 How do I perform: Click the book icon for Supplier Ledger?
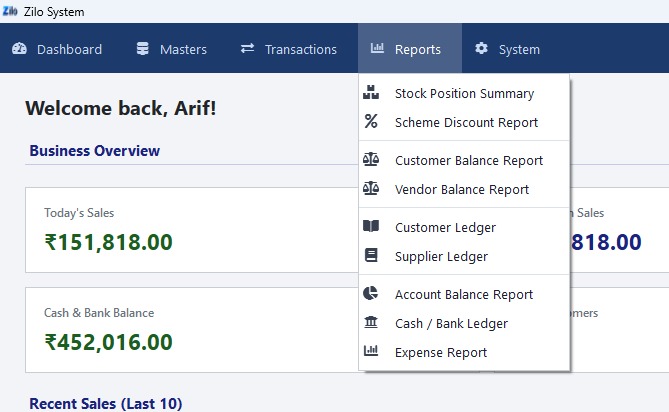click(371, 255)
